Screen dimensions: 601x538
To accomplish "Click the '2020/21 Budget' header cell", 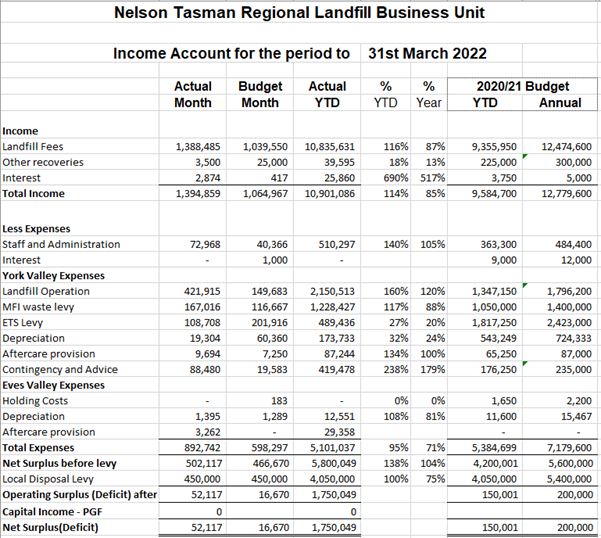I will pos(523,86).
